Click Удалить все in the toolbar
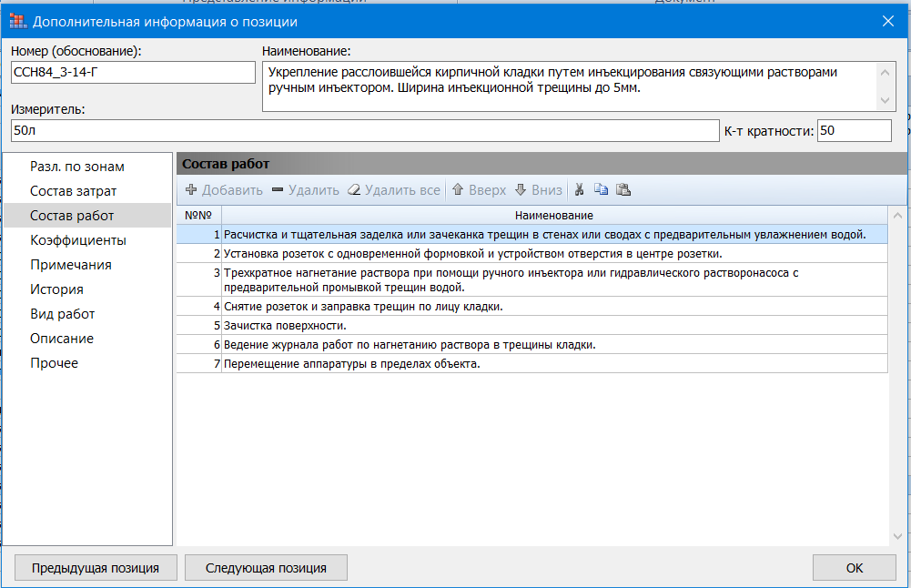The width and height of the screenshot is (911, 588). 394,190
